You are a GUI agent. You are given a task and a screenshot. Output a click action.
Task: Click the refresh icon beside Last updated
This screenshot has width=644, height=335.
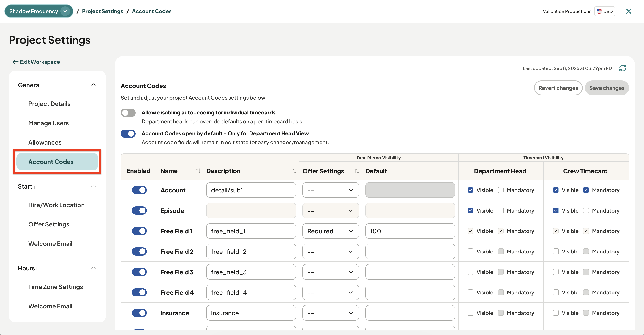[x=623, y=68]
